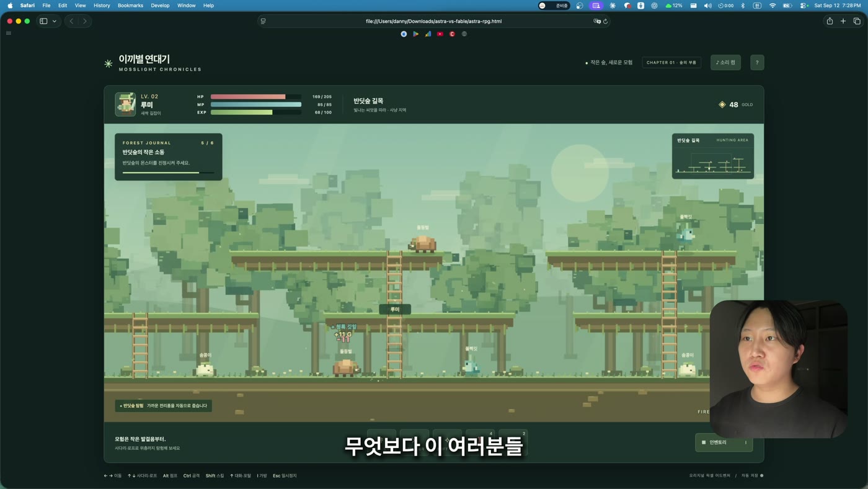This screenshot has width=868, height=489.
Task: Open the red C favorite icon
Action: (x=452, y=34)
